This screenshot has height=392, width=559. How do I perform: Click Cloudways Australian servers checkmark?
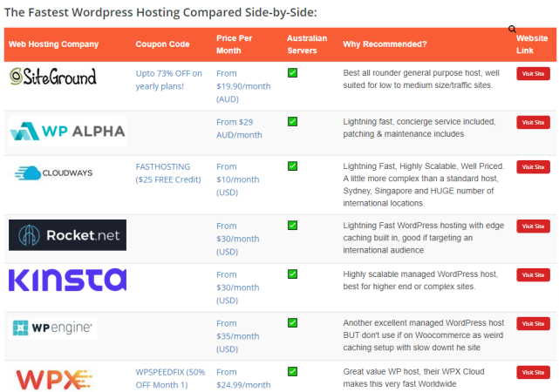click(x=292, y=166)
